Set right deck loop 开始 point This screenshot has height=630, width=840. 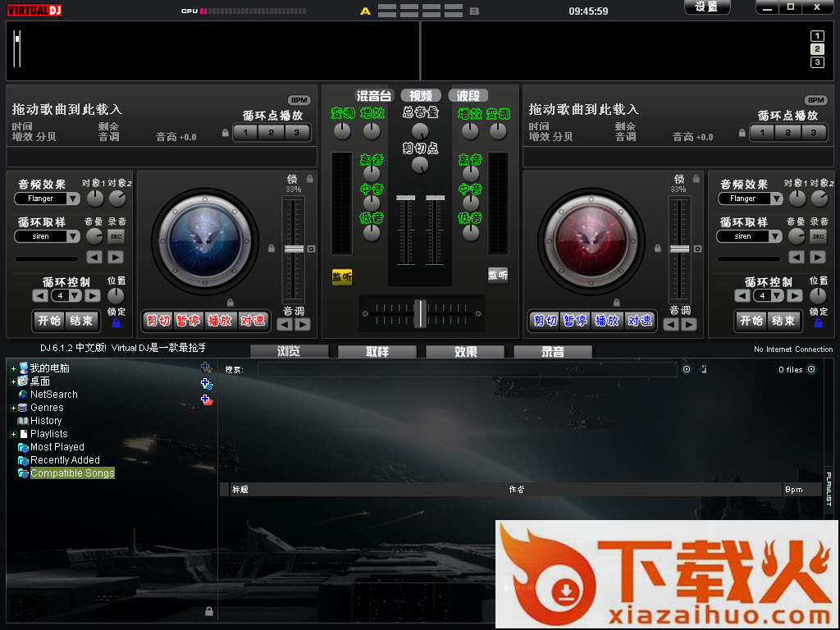pyautogui.click(x=751, y=321)
